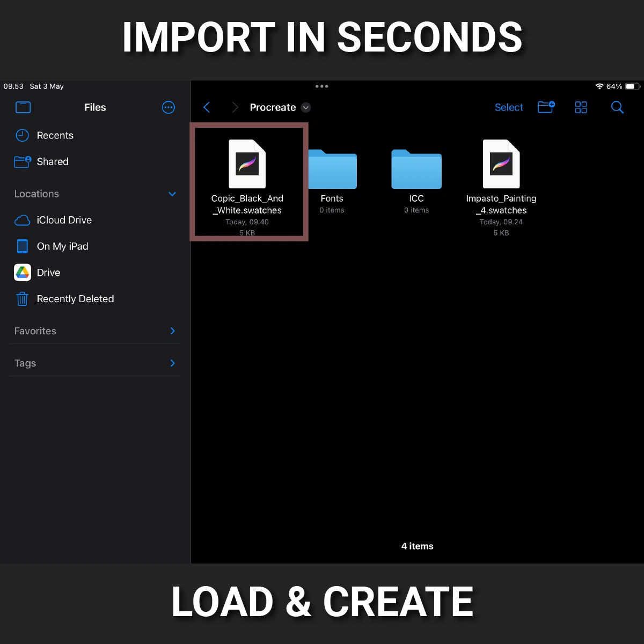Click the Fonts folder name

(x=332, y=199)
